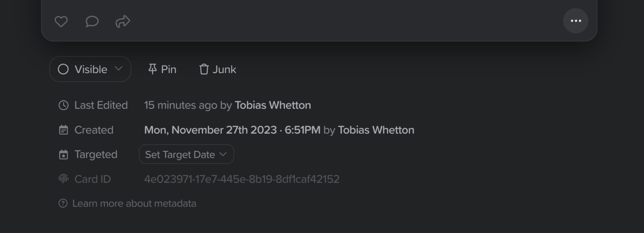Click the question mark help icon
This screenshot has height=233, width=644.
[63, 204]
